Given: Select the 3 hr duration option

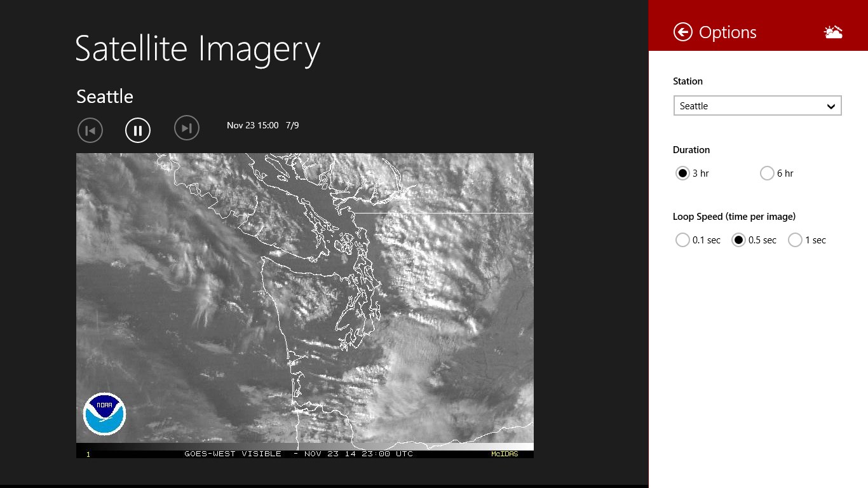Looking at the screenshot, I should (x=682, y=173).
